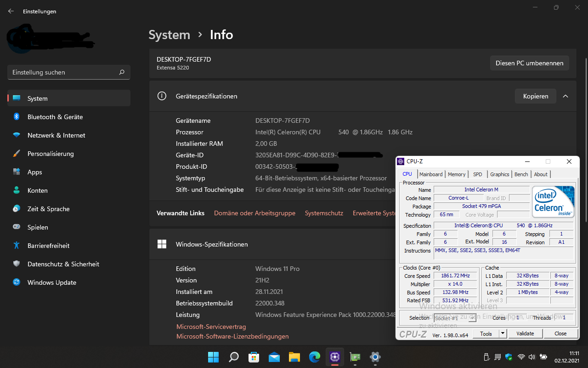Open File Explorer from the taskbar

tap(294, 357)
